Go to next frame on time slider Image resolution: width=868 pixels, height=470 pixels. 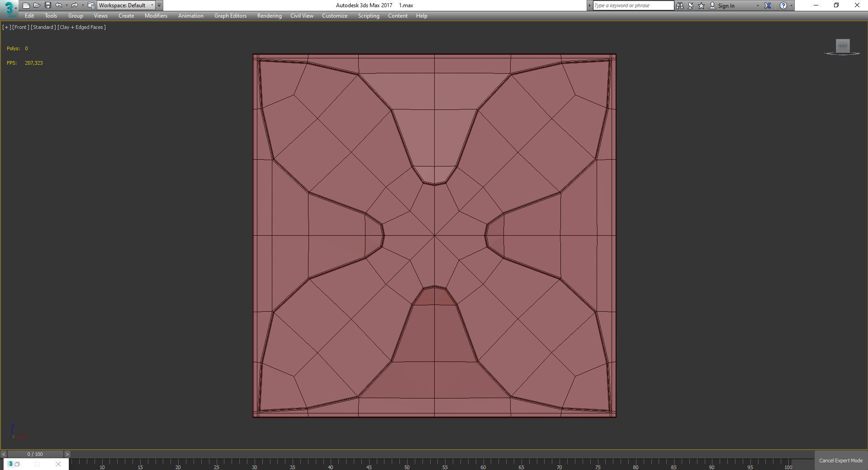[x=67, y=454]
